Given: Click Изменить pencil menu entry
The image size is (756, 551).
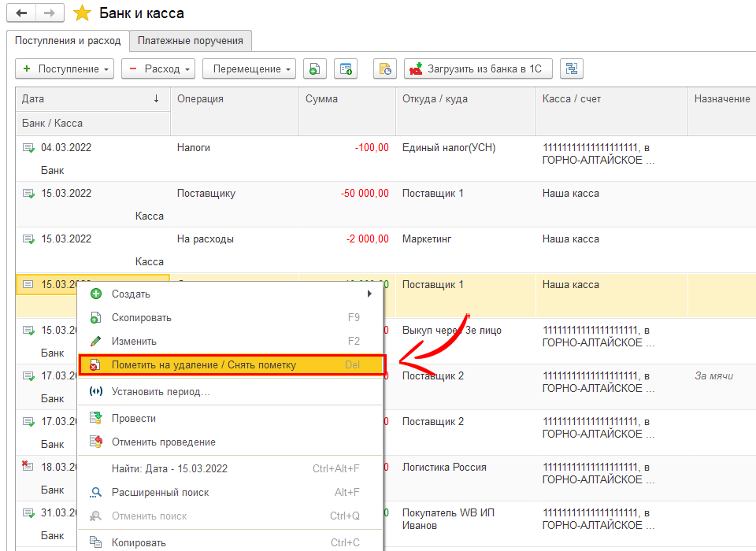Looking at the screenshot, I should (x=134, y=342).
